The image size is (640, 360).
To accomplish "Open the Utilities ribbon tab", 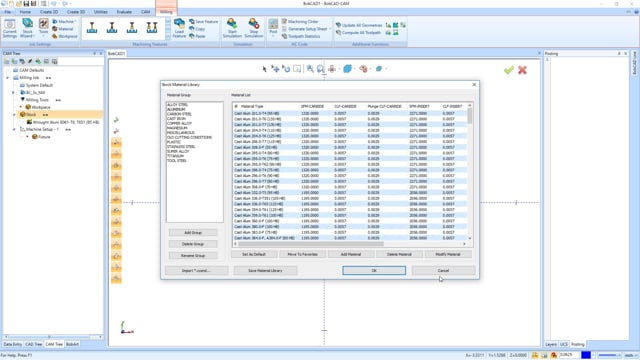I will (x=100, y=12).
